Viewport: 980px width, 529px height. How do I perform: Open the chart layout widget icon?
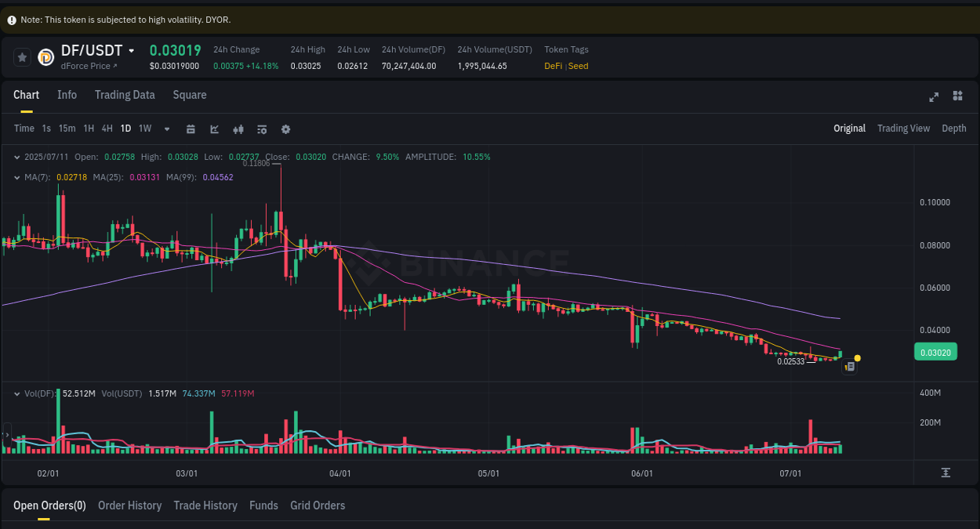pos(957,96)
